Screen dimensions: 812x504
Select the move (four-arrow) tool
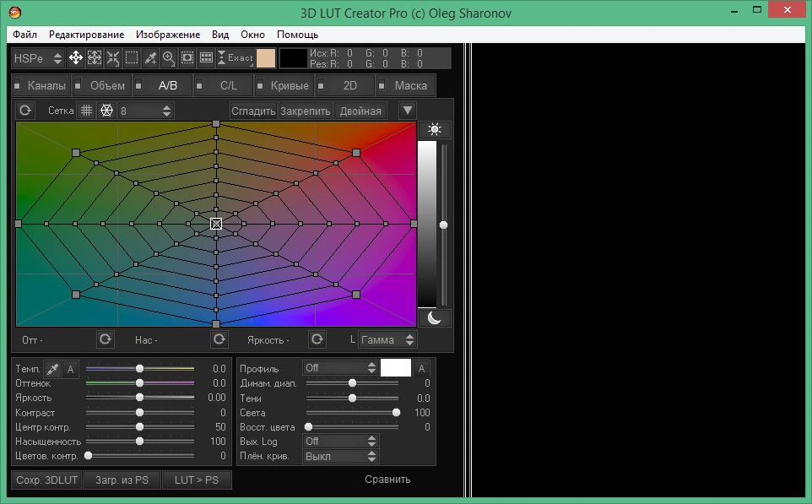coord(76,58)
